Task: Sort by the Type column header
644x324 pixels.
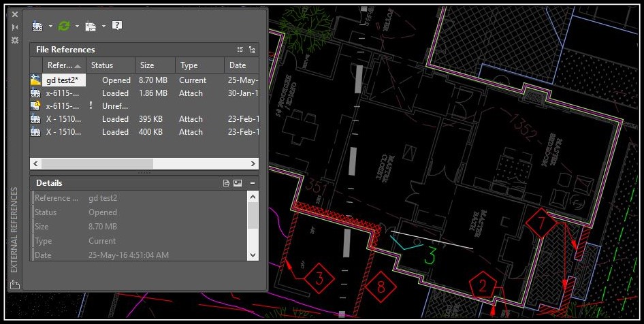Action: pos(199,65)
